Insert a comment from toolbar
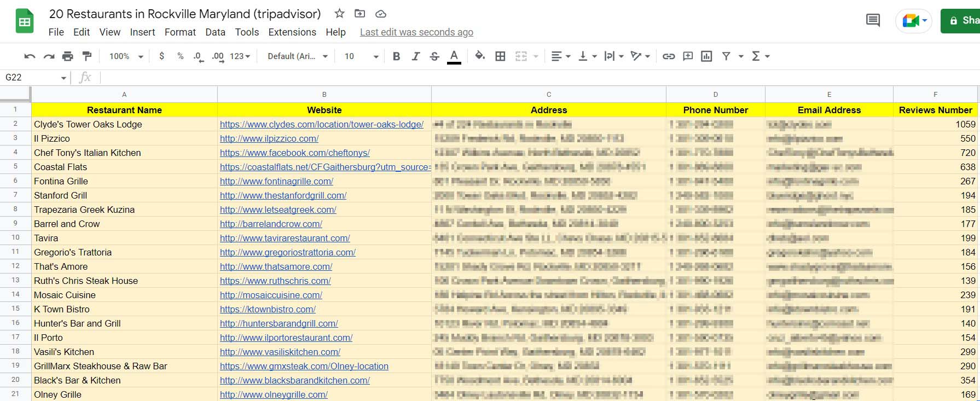The width and height of the screenshot is (980, 401). (688, 56)
